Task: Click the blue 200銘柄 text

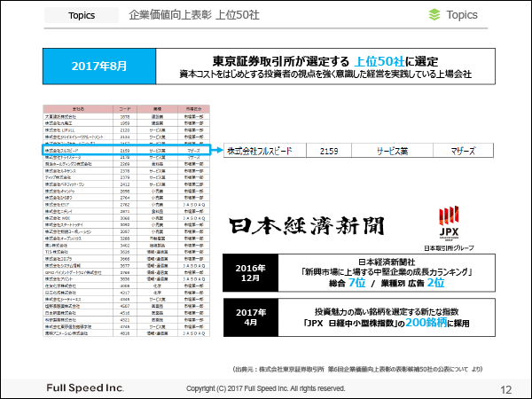Action: (x=426, y=323)
